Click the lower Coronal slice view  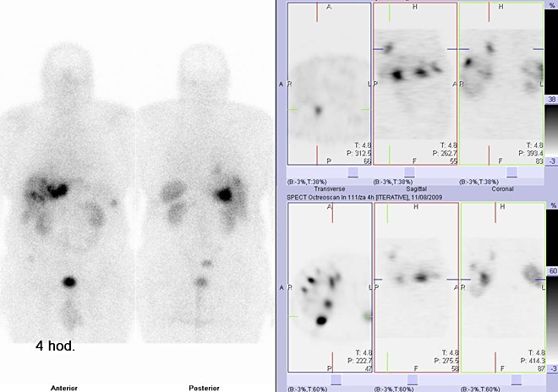coord(501,287)
